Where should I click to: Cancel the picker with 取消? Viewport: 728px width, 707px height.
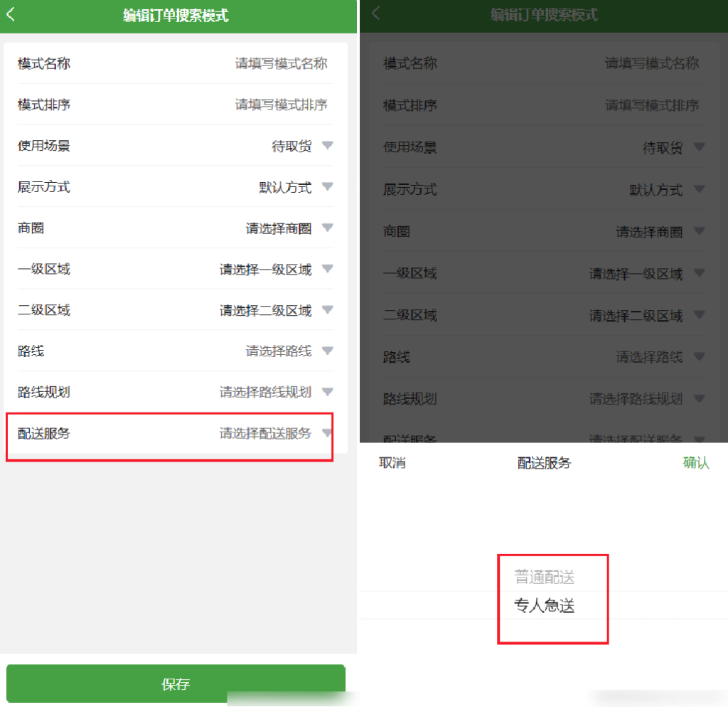(x=392, y=462)
